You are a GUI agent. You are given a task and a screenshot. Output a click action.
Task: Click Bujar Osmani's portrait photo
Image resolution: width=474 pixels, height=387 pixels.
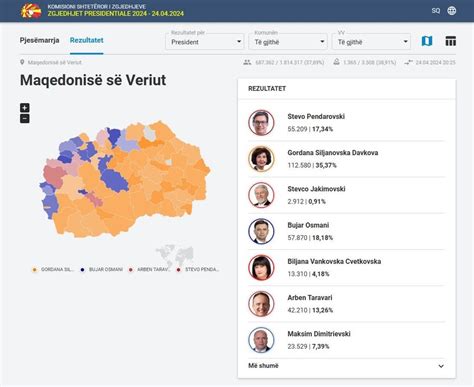[x=261, y=231]
